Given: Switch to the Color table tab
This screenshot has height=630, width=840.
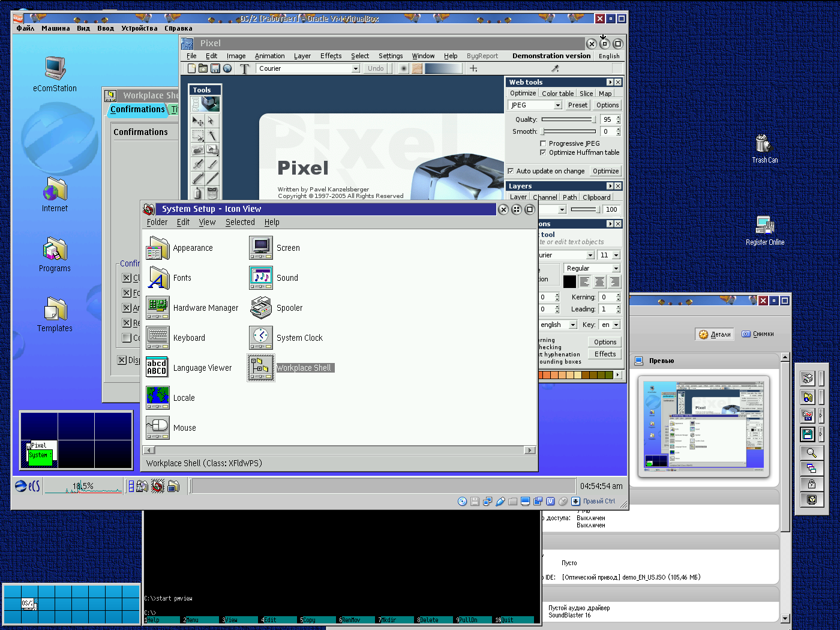Looking at the screenshot, I should click(557, 94).
